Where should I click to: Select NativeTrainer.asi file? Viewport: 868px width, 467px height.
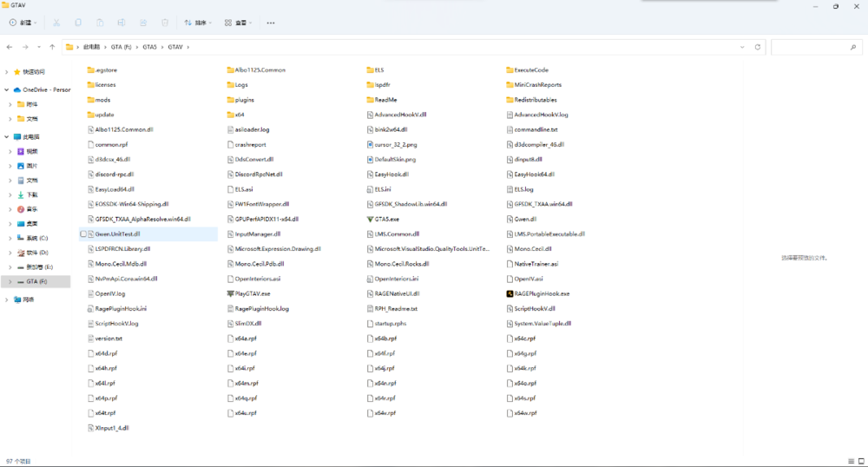click(533, 264)
